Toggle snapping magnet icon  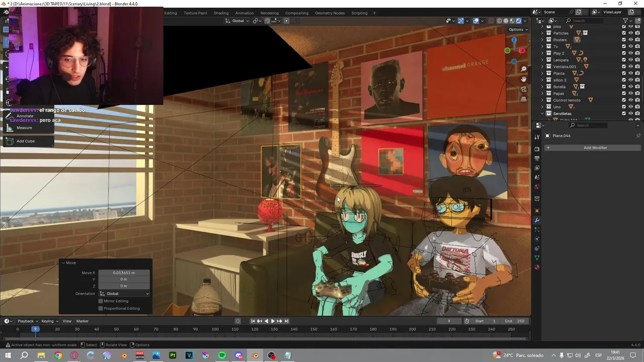pos(267,21)
